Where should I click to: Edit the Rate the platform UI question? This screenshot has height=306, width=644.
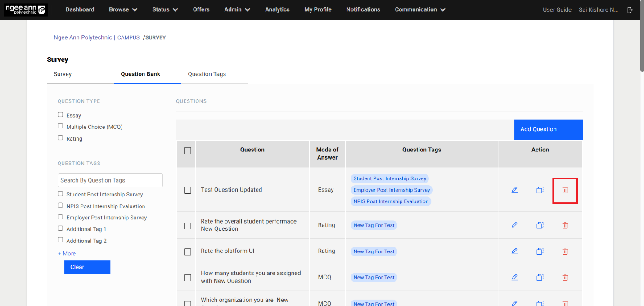coord(515,251)
